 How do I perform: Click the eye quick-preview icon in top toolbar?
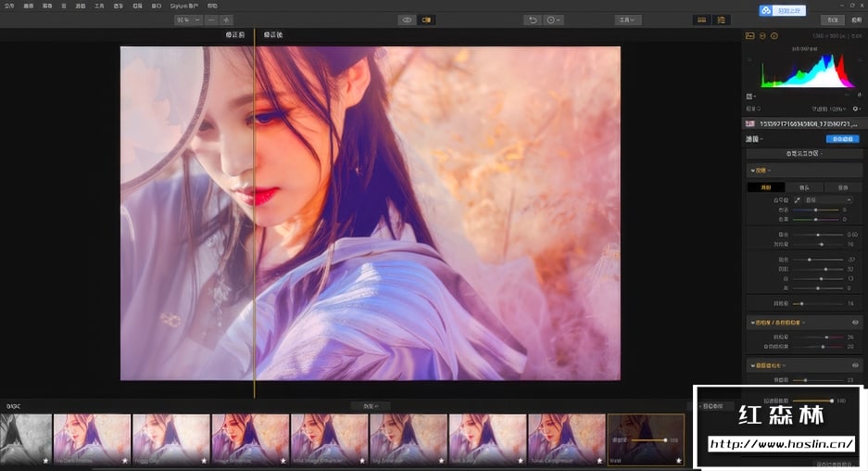click(407, 20)
